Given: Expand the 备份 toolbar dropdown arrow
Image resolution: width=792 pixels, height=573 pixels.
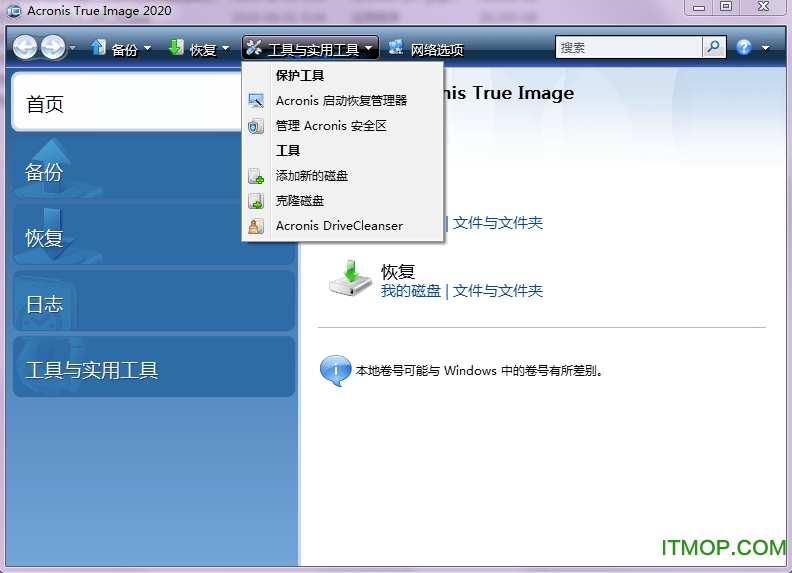Looking at the screenshot, I should tap(147, 49).
